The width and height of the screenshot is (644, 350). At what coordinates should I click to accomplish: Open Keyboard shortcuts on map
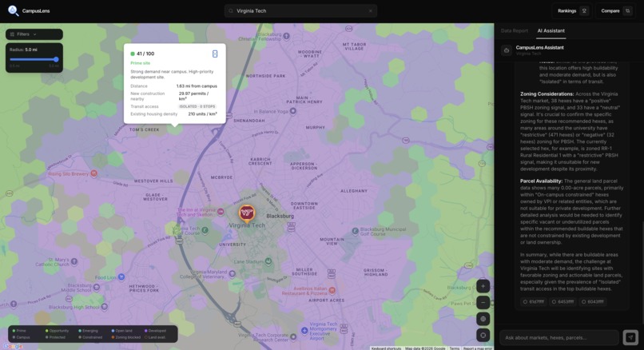tap(386, 348)
